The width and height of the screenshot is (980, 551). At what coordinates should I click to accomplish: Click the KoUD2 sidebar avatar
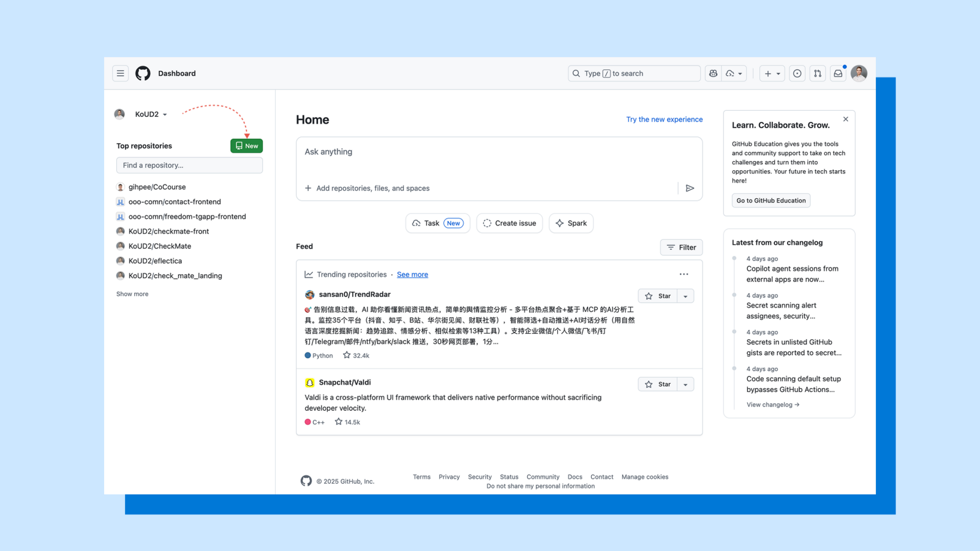point(119,114)
